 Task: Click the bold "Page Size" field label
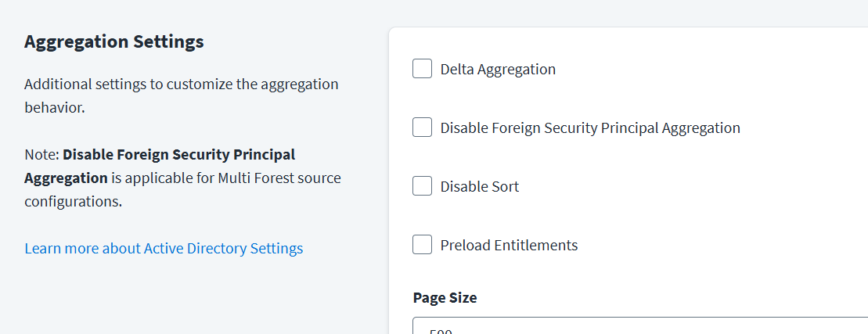[445, 297]
